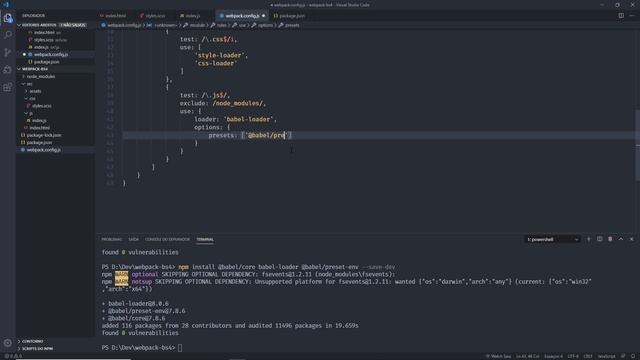Click the split editor icon

621,16
